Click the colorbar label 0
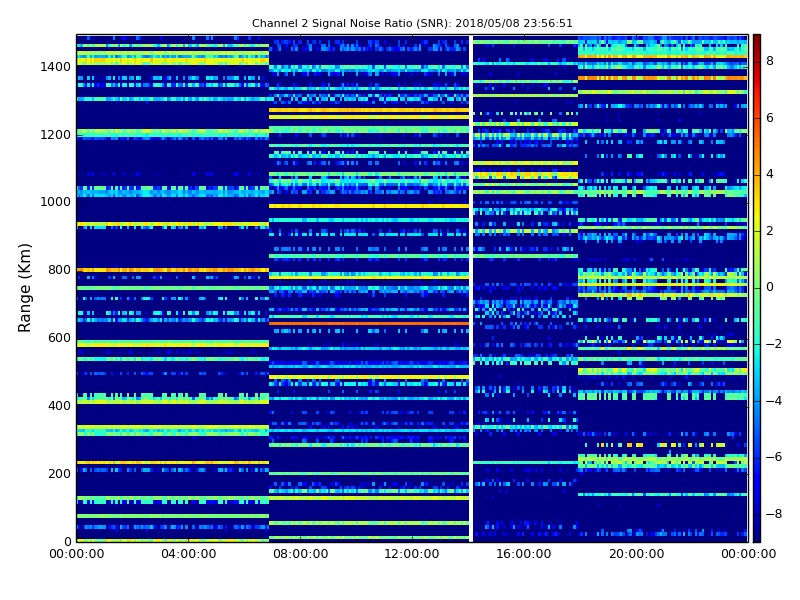Viewport: 800px width, 600px height. 770,287
